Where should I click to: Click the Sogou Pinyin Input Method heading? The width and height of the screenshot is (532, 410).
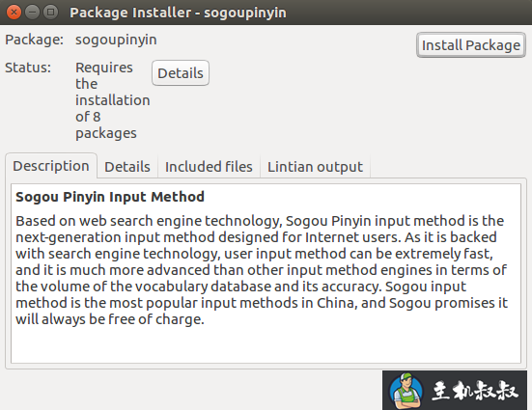click(110, 197)
